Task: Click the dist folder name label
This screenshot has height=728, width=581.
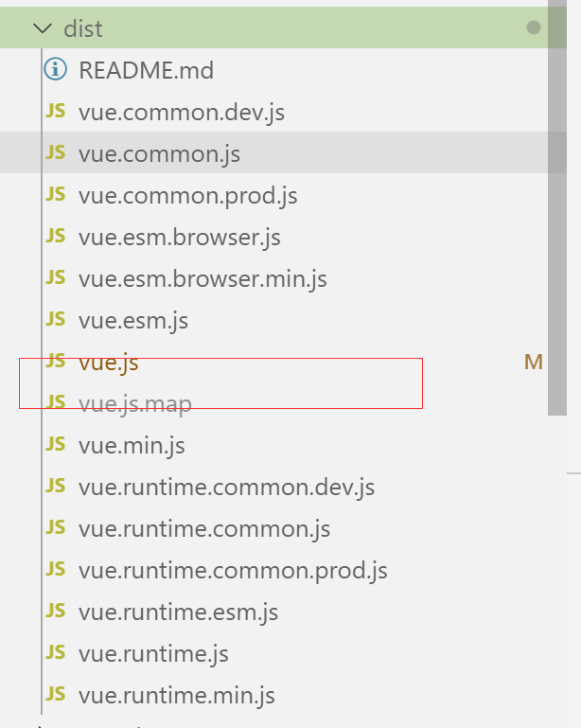Action: pos(83,28)
